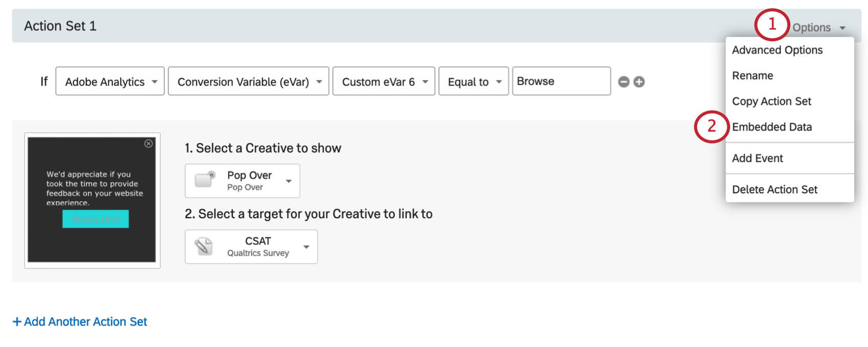Choose Rename in the Options menu
868x347 pixels.
tap(753, 76)
